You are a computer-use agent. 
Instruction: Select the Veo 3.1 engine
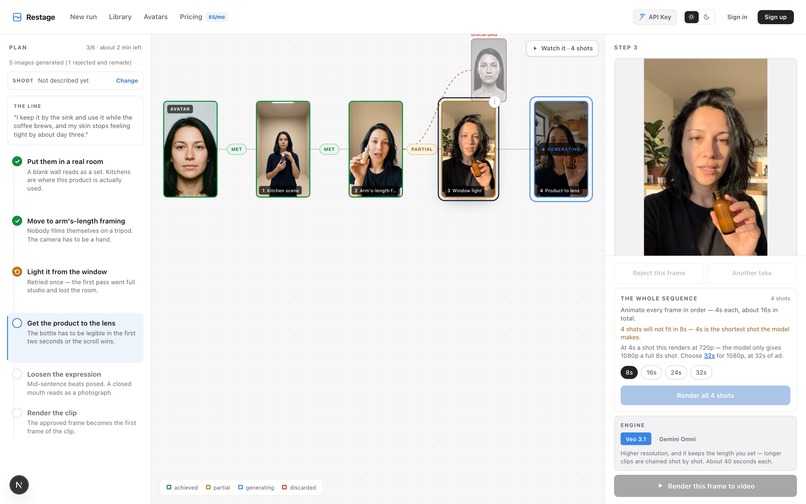pyautogui.click(x=636, y=439)
